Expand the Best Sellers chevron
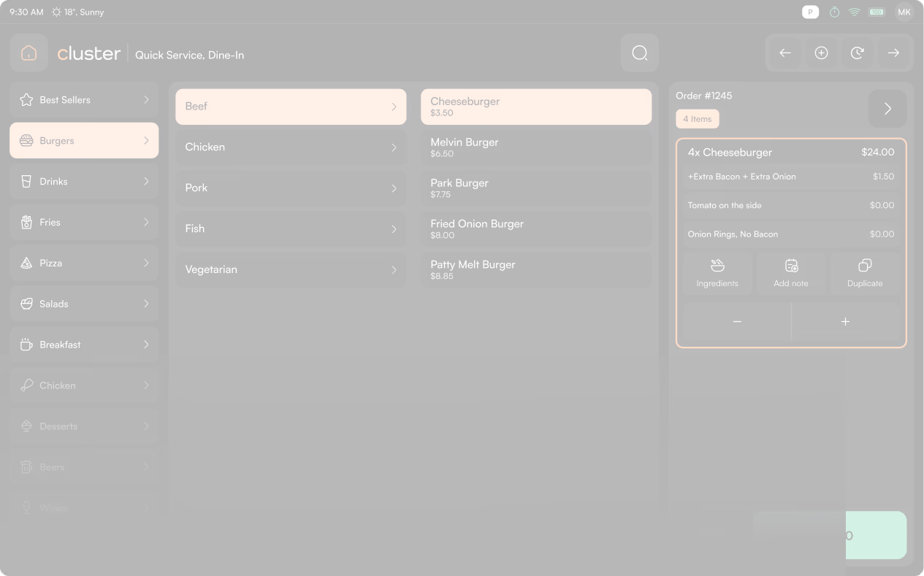 (x=146, y=100)
